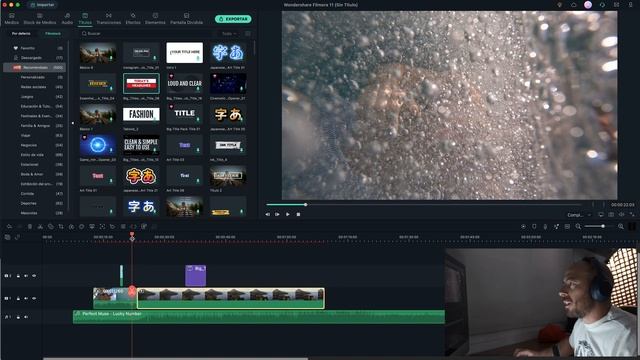The width and height of the screenshot is (640, 360).
Task: Toggle the auto-link icon beside track manager
Action: tap(17, 237)
